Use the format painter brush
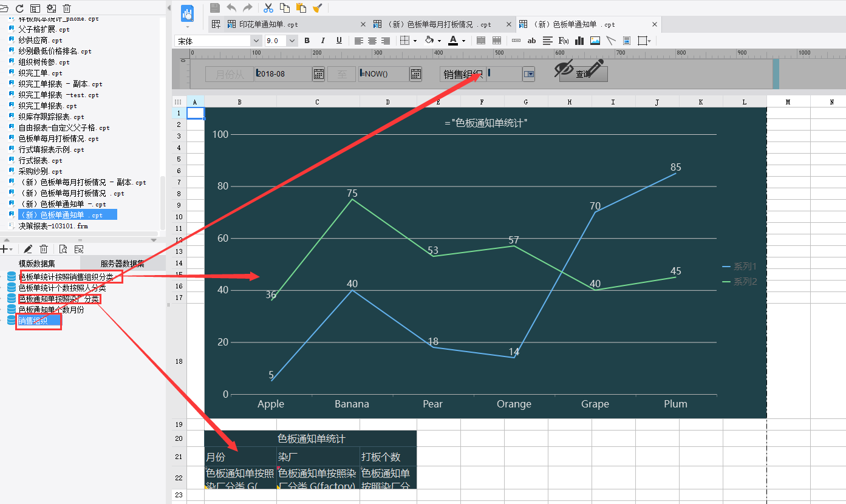846x504 pixels. click(317, 8)
